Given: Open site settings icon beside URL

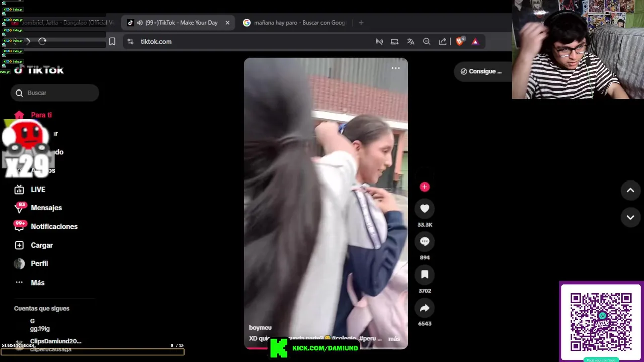Looking at the screenshot, I should click(130, 42).
